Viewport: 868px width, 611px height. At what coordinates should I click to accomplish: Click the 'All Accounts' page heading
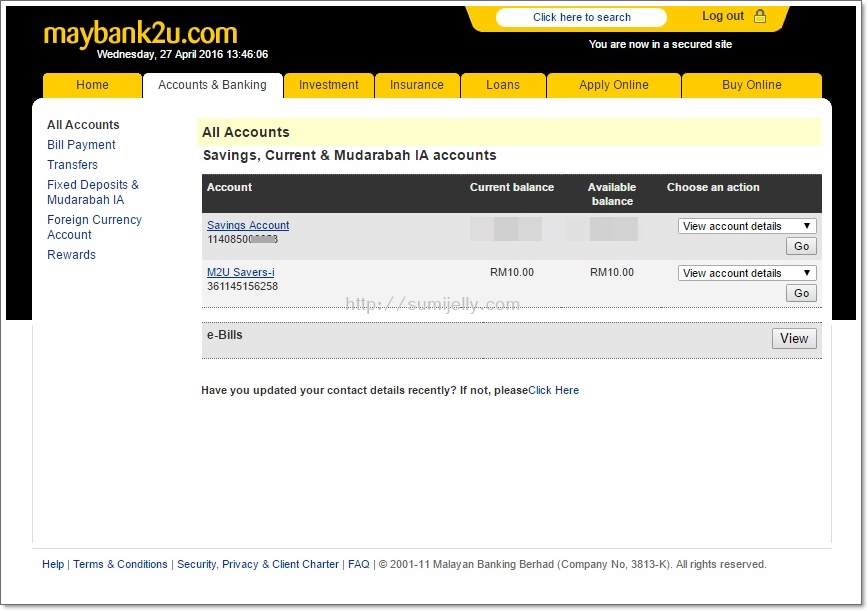coord(246,132)
